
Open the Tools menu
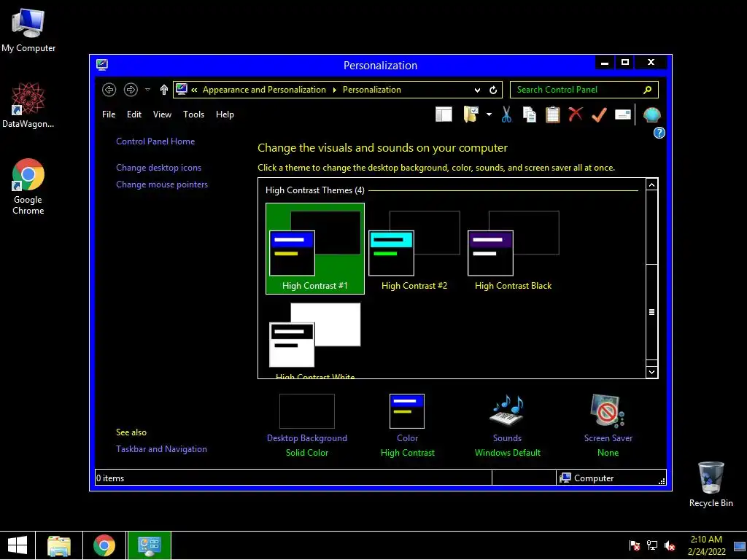[x=193, y=114]
